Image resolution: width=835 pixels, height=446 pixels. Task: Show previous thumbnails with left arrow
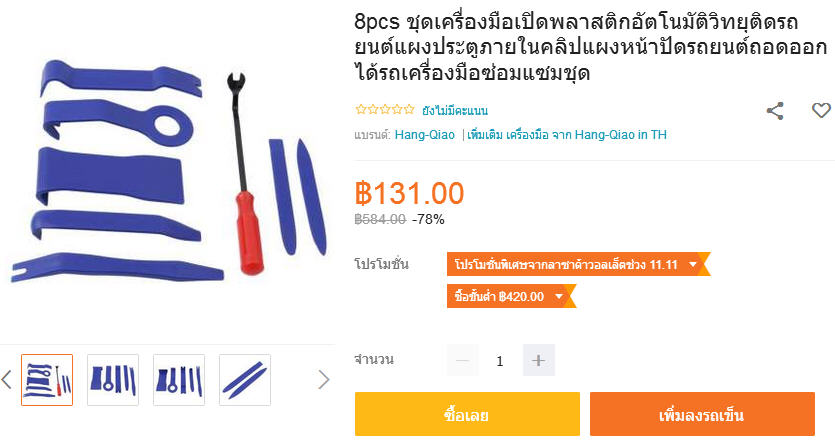(6, 380)
